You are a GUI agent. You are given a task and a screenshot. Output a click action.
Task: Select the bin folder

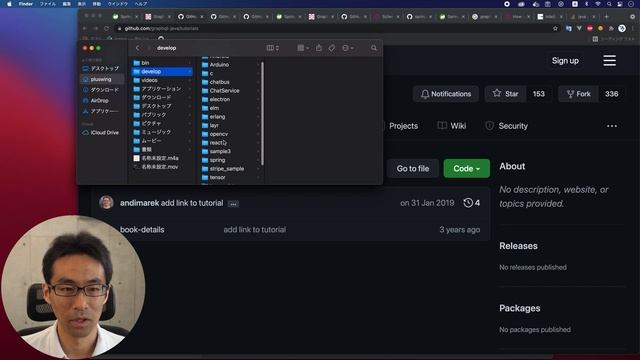(x=162, y=63)
